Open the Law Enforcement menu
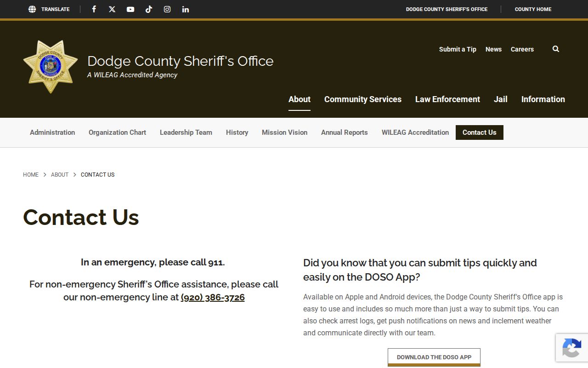The height and width of the screenshot is (368, 588). click(447, 99)
